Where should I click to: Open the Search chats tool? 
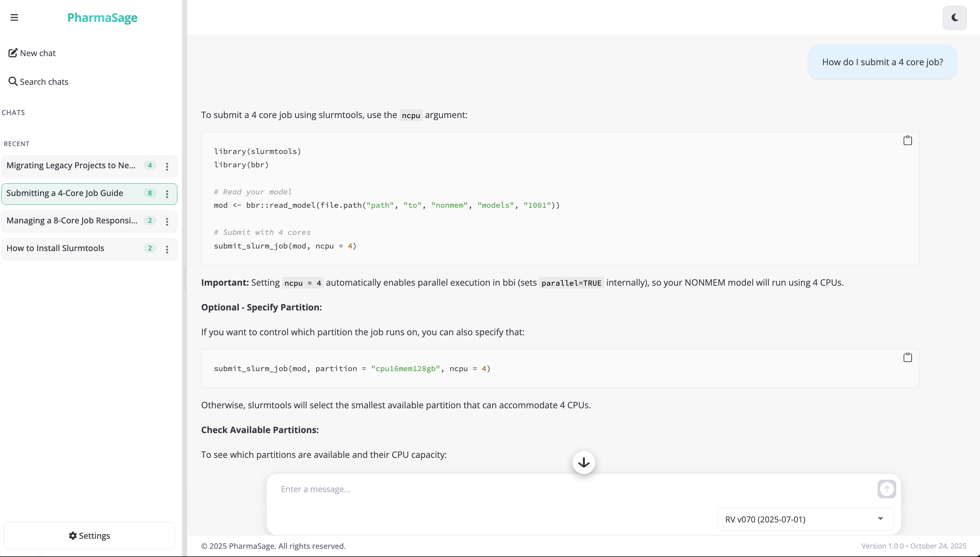pyautogui.click(x=38, y=82)
